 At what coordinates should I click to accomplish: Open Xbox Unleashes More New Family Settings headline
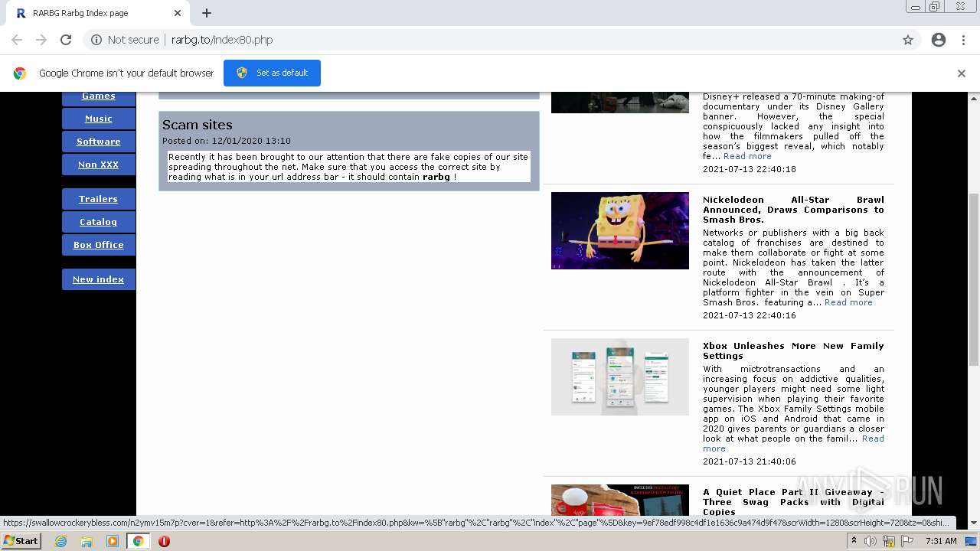tap(793, 350)
